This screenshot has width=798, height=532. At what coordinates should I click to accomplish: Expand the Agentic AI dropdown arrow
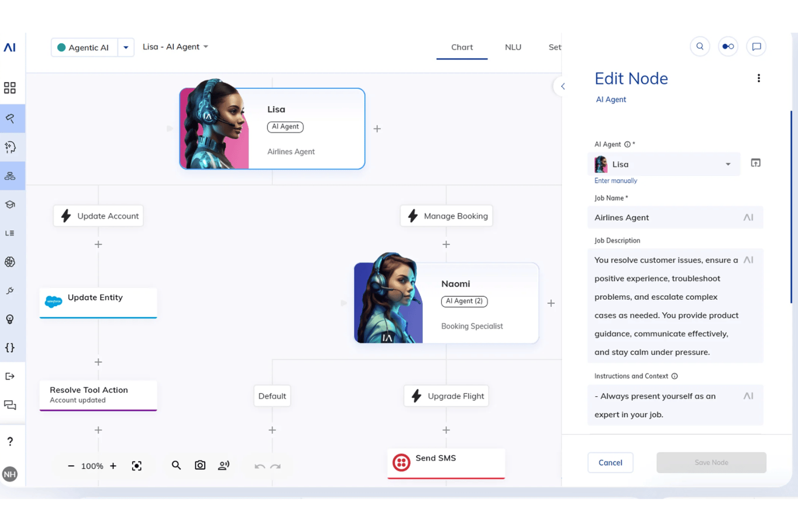(x=126, y=47)
